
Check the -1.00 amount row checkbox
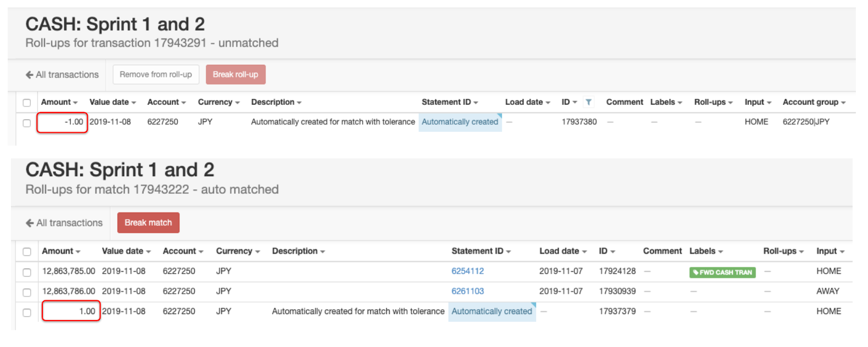pyautogui.click(x=26, y=123)
